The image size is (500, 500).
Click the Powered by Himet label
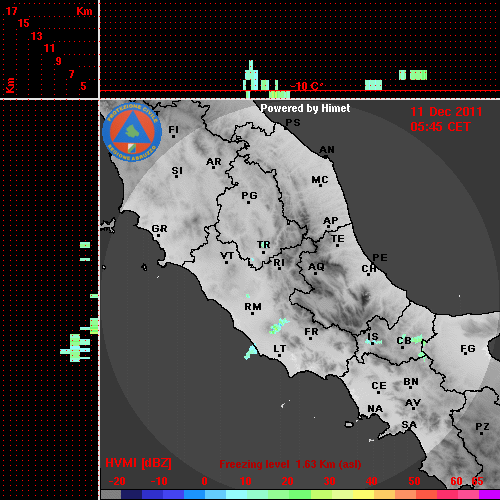coord(305,108)
